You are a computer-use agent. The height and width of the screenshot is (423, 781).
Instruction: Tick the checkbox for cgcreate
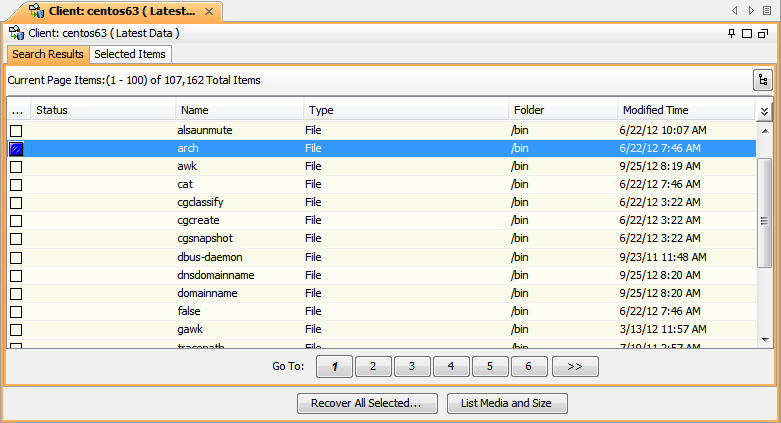pos(16,221)
